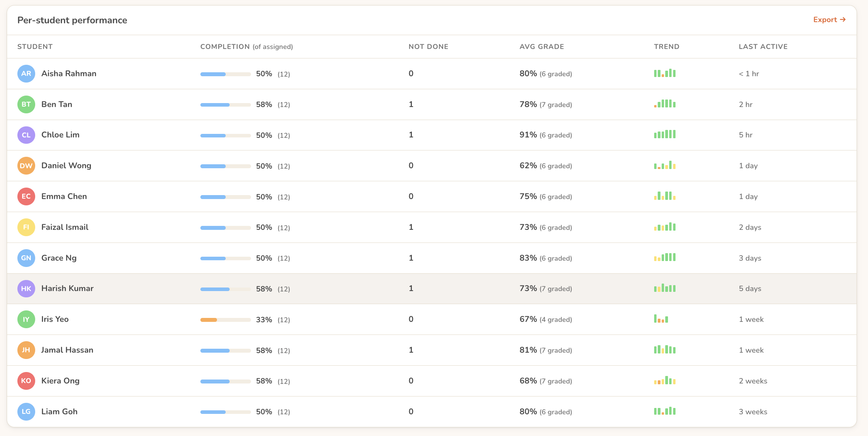Click Chloe Lim's 91% average grade
868x436 pixels.
[x=528, y=135]
